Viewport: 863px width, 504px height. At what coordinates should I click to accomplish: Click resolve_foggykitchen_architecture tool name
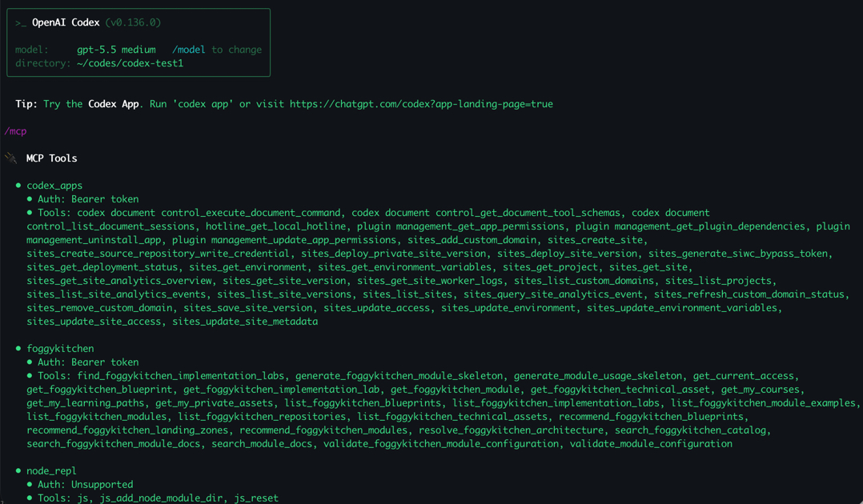point(511,430)
